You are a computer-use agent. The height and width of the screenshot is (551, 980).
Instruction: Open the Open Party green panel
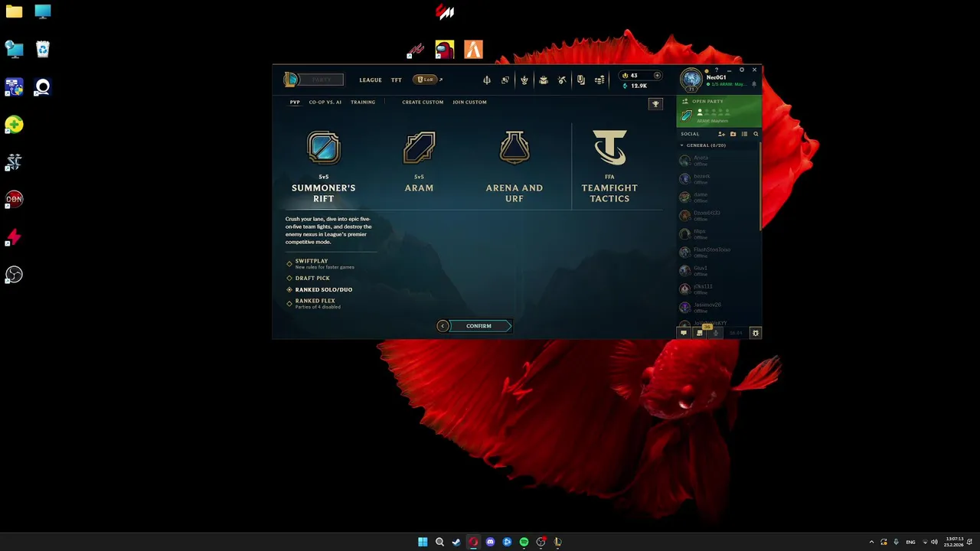719,111
